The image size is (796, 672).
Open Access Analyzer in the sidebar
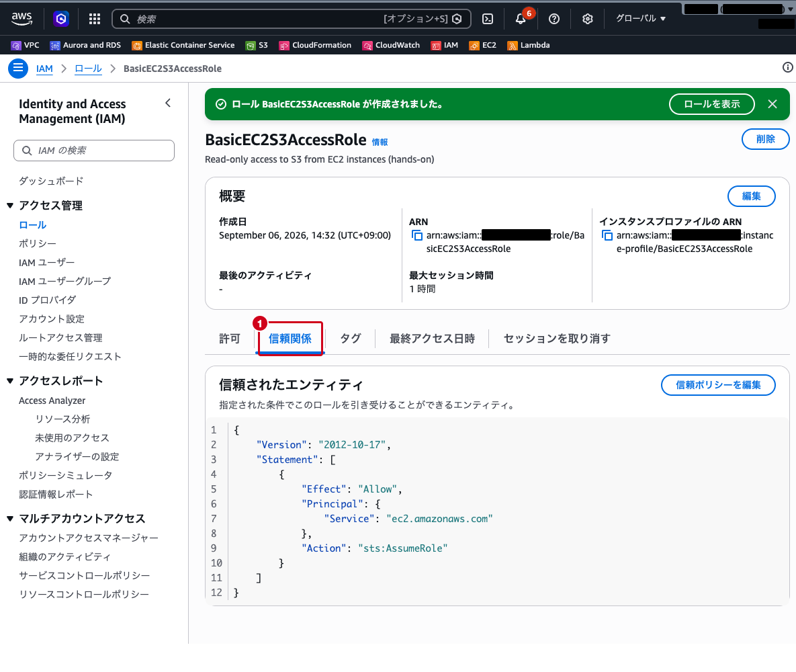coord(52,401)
